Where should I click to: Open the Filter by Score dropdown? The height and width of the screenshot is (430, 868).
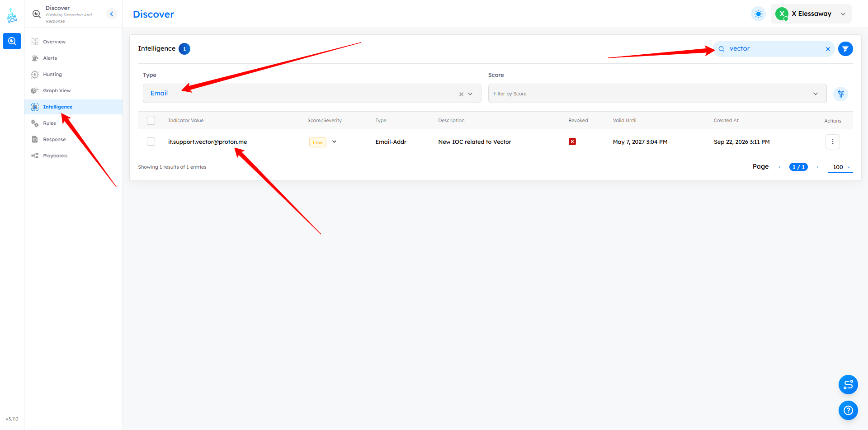pos(657,94)
